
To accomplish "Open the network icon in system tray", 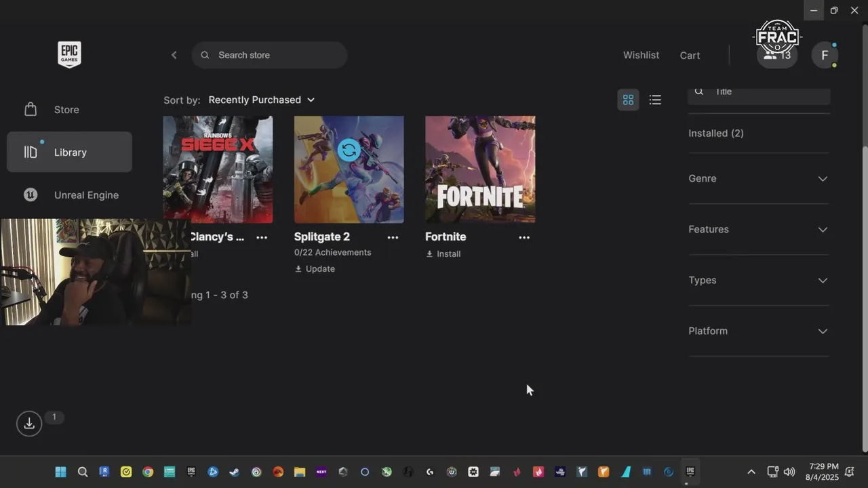I will [772, 472].
